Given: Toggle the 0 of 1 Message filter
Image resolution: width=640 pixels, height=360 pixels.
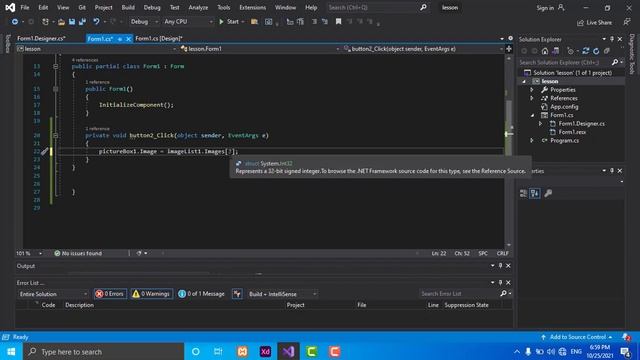Looking at the screenshot, I should (202, 294).
